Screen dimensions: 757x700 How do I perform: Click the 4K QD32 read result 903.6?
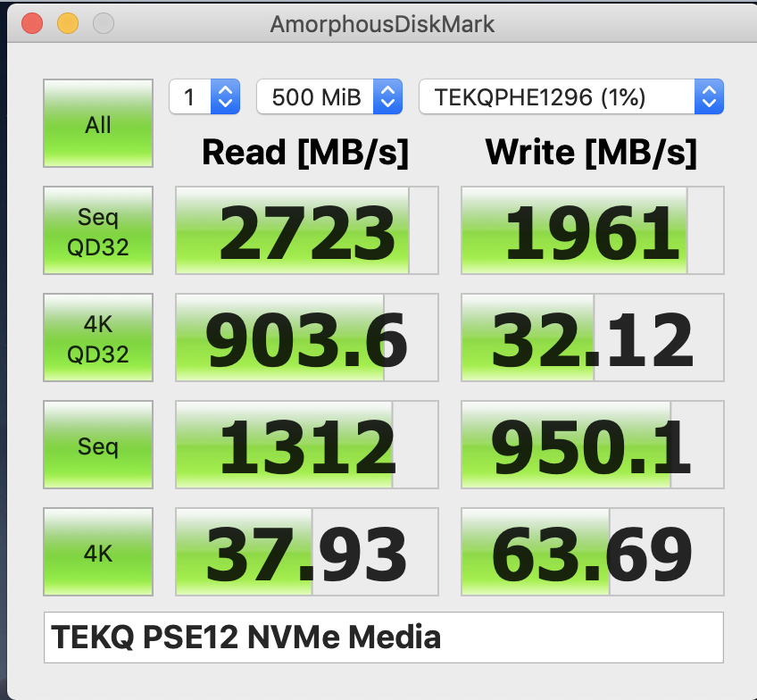pyautogui.click(x=307, y=337)
